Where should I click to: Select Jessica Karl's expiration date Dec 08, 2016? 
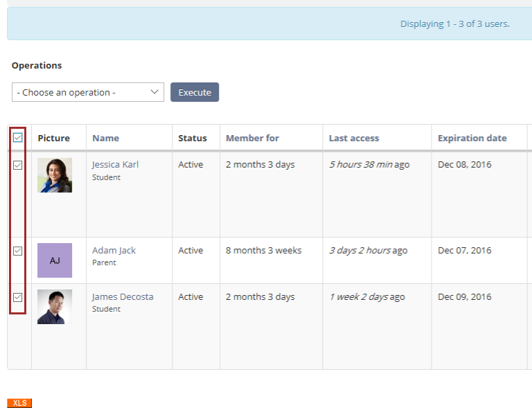pos(465,164)
